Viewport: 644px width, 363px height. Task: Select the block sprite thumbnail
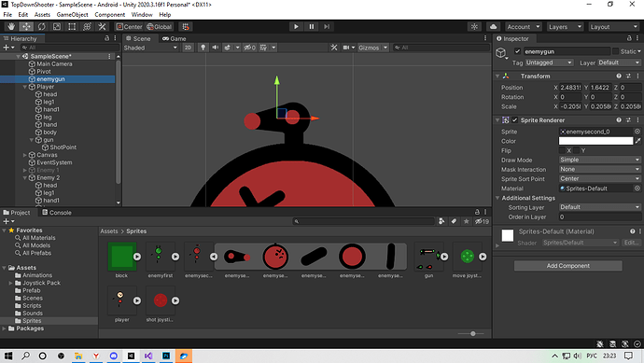(121, 257)
